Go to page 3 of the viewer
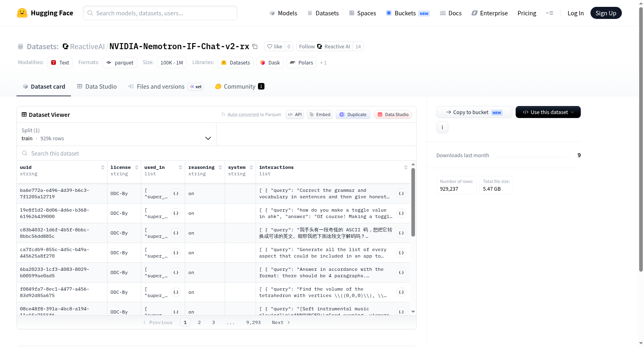 (213, 322)
